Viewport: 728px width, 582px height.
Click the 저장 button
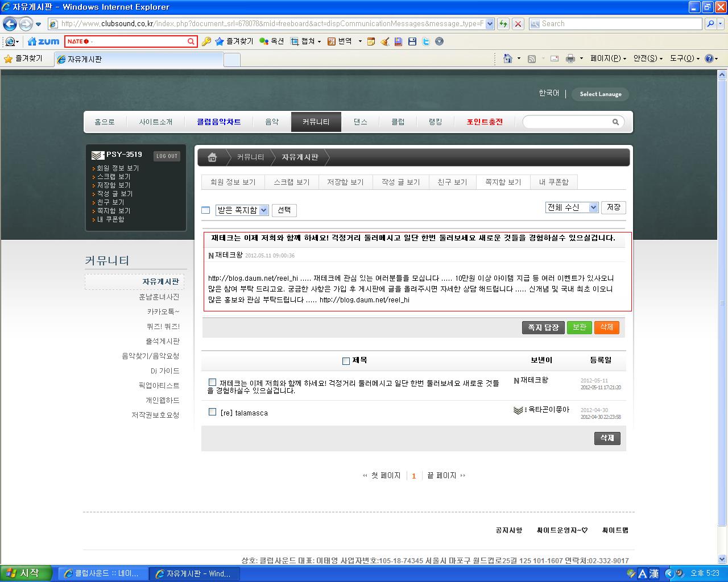[x=614, y=207]
